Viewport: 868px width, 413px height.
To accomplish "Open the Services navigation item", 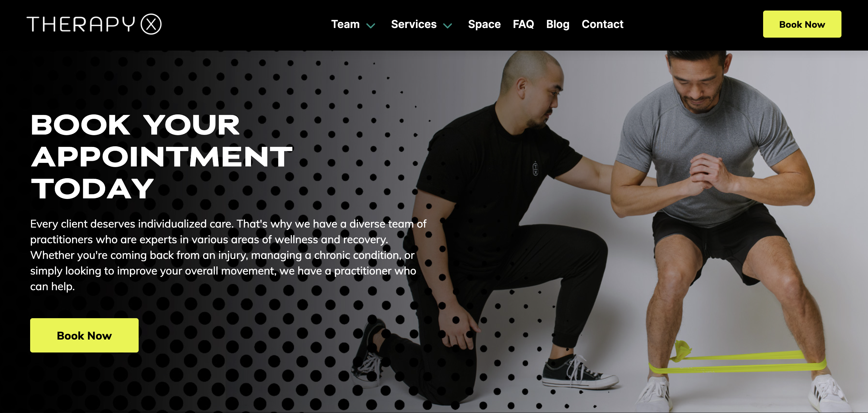I will pos(414,24).
